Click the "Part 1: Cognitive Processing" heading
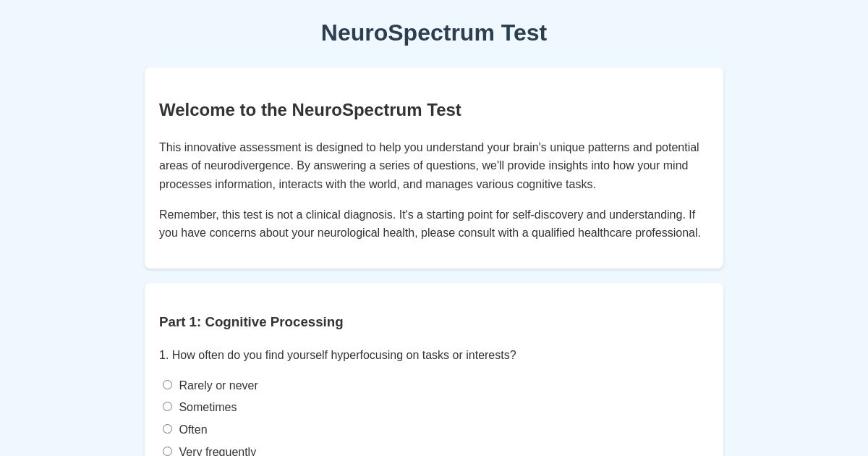The height and width of the screenshot is (456, 868). tap(251, 322)
